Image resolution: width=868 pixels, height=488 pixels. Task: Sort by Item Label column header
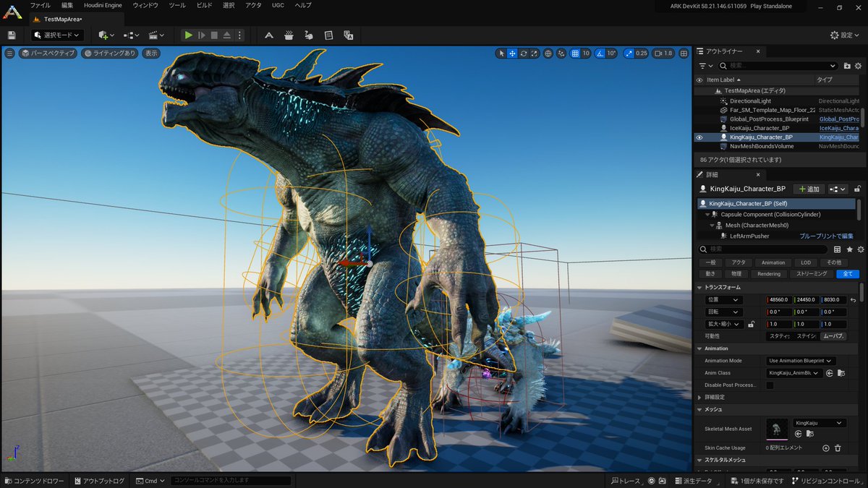[759, 80]
